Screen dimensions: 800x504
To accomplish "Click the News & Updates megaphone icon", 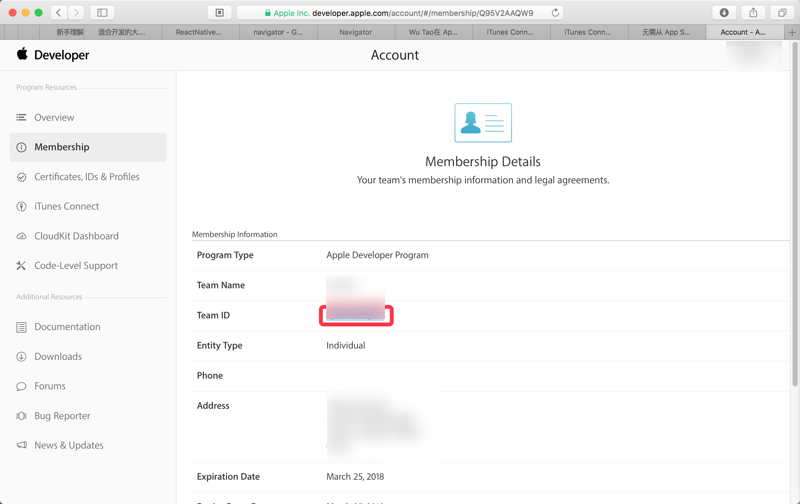I will point(21,445).
